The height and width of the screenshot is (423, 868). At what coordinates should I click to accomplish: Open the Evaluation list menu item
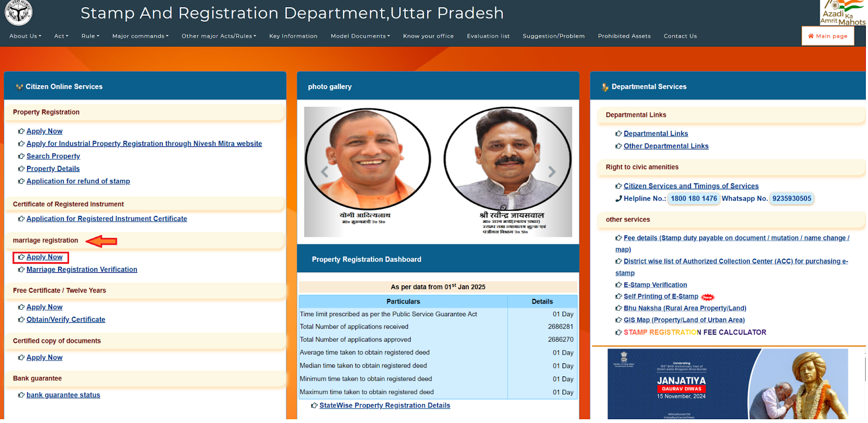click(x=488, y=36)
